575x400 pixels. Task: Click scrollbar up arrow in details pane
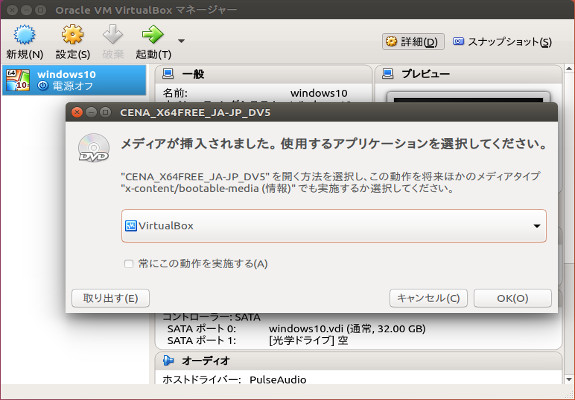[569, 69]
